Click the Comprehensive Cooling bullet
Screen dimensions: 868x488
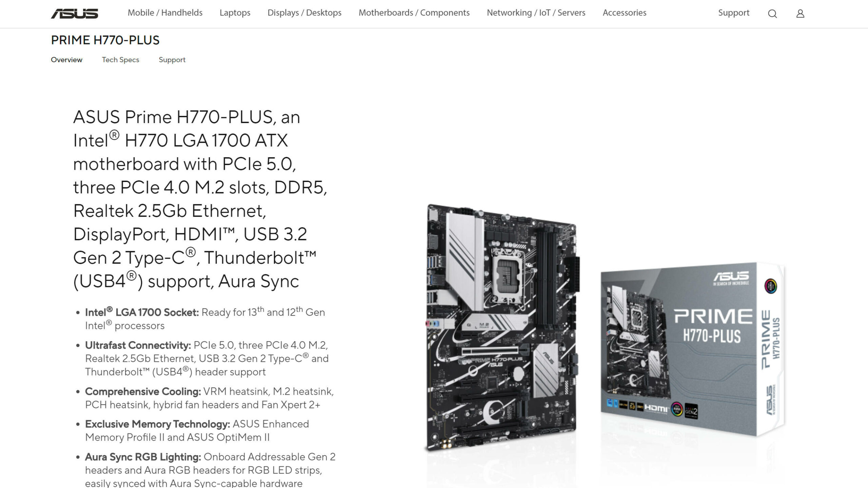[209, 398]
